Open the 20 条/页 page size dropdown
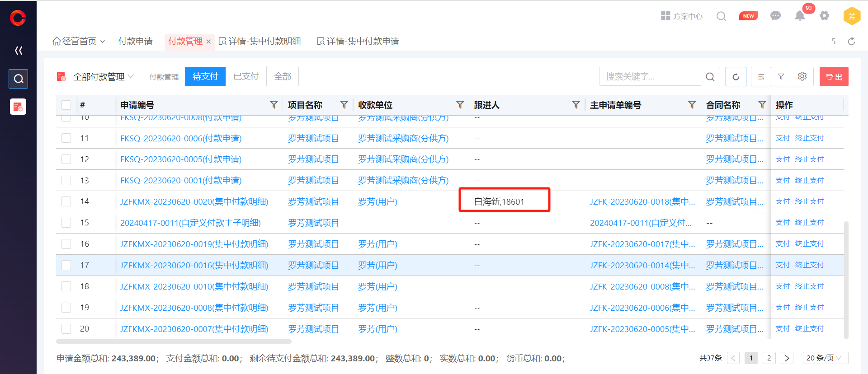The width and height of the screenshot is (868, 374). tap(825, 358)
